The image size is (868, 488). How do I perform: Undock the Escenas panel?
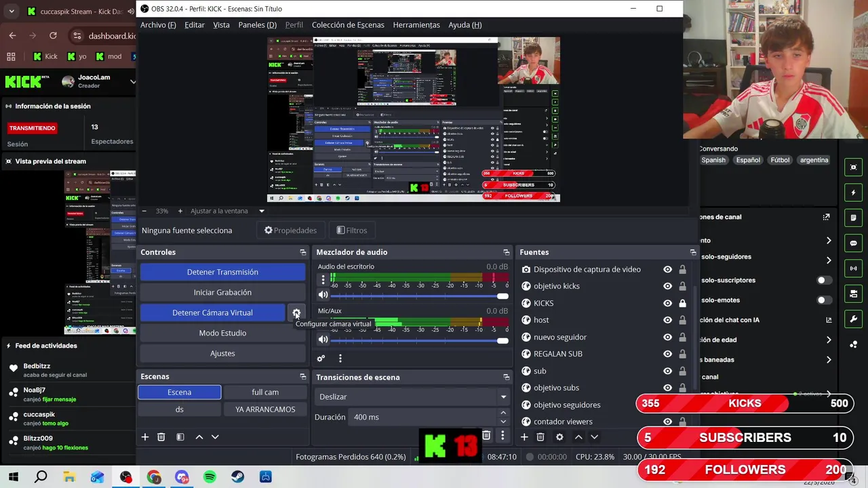[x=303, y=377]
